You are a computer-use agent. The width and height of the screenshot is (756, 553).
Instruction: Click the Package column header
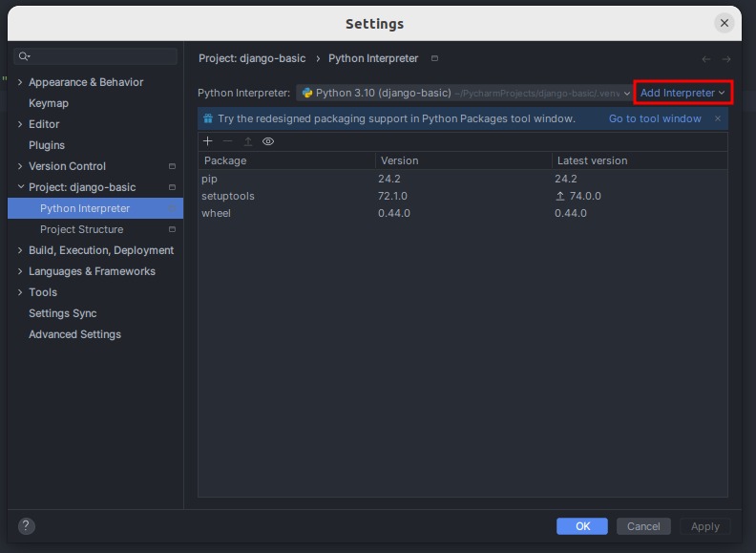(x=287, y=160)
